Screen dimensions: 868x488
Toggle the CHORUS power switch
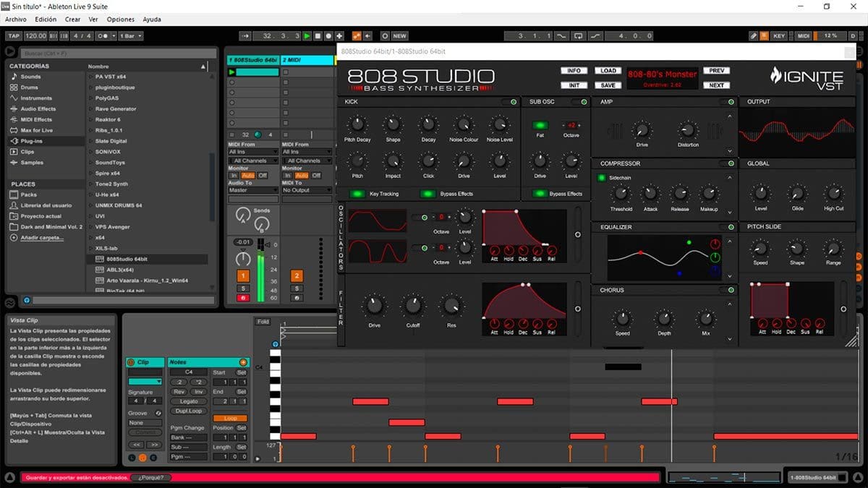tap(729, 290)
